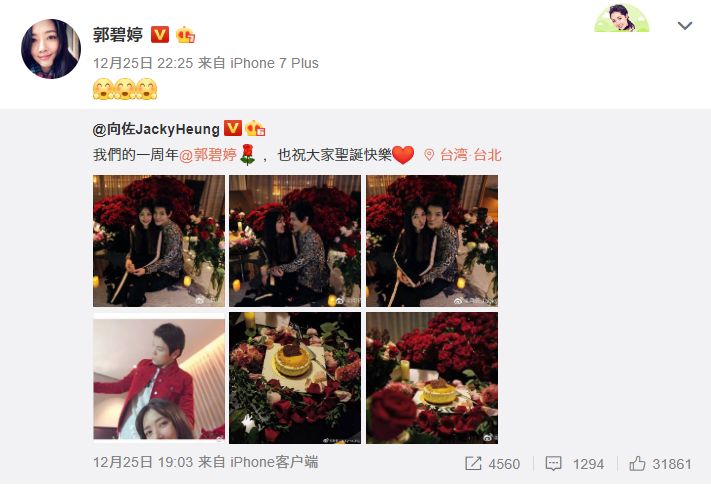Screen dimensions: 711x487
Task: Click the repost share icon with 4560
Action: pyautogui.click(x=473, y=463)
